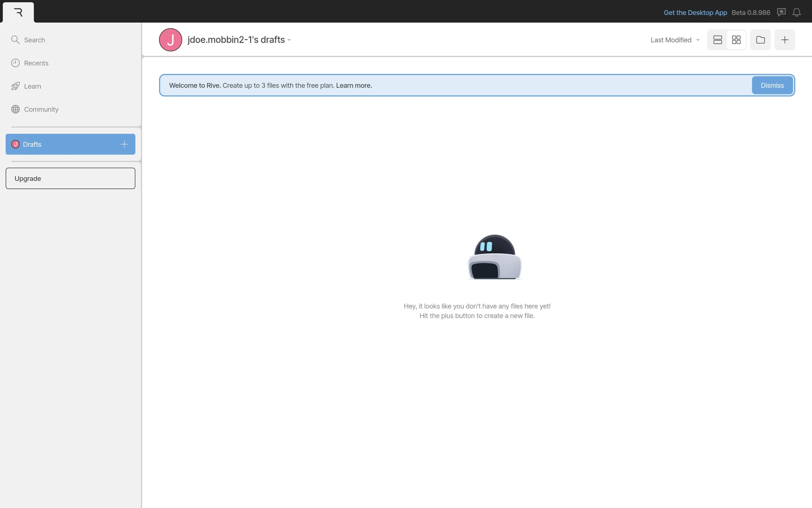
Task: Click the pink J user avatar
Action: coord(170,40)
